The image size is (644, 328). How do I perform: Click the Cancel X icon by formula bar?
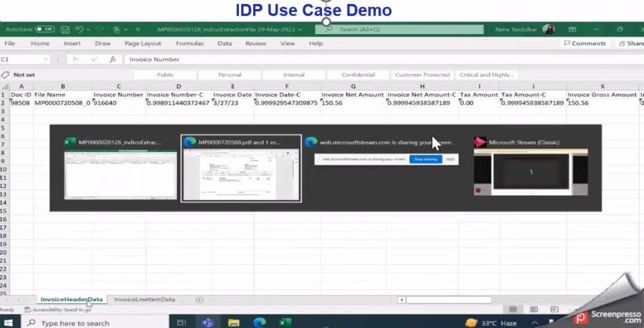[x=75, y=59]
